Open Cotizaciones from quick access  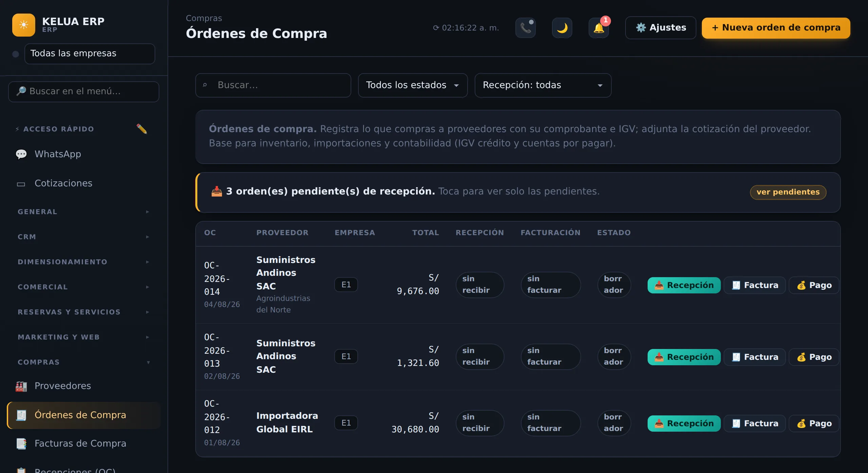[83, 183]
